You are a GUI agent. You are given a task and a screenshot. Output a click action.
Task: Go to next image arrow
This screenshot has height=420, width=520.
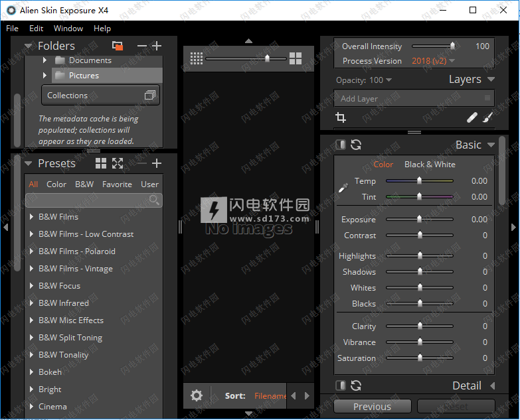[x=307, y=396]
